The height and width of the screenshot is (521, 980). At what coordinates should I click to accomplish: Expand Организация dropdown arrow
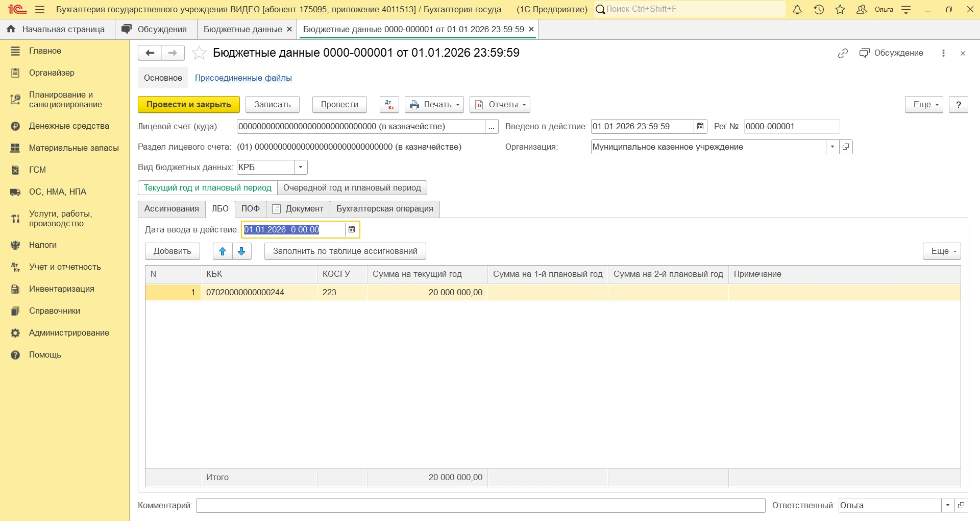pyautogui.click(x=832, y=147)
